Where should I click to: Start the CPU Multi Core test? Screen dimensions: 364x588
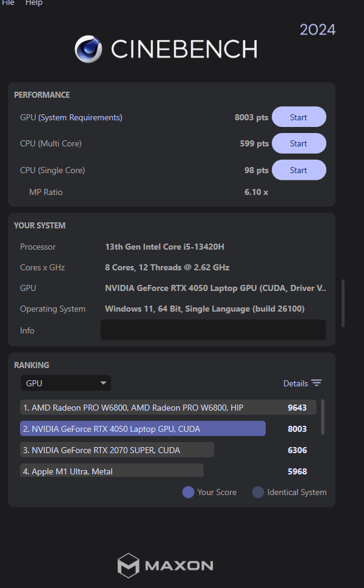pos(299,143)
